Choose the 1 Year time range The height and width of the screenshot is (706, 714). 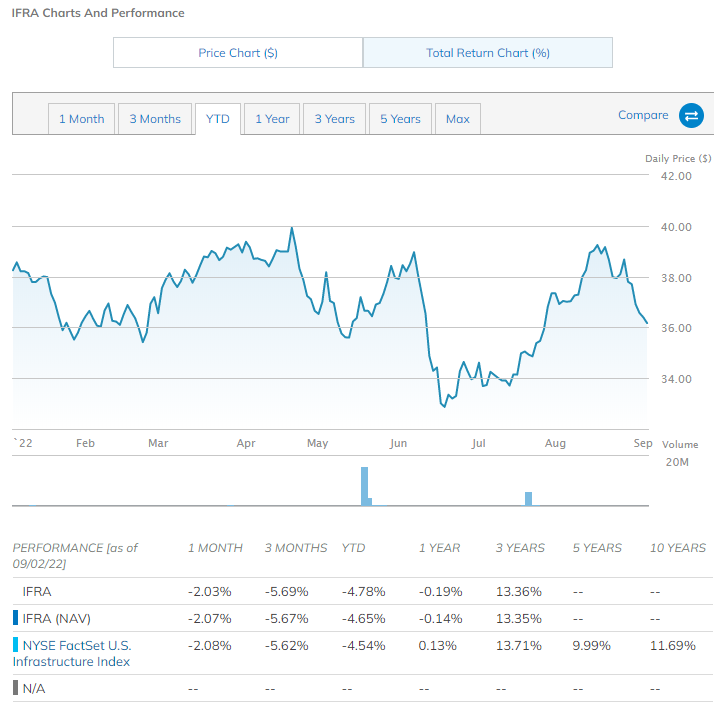pyautogui.click(x=272, y=119)
